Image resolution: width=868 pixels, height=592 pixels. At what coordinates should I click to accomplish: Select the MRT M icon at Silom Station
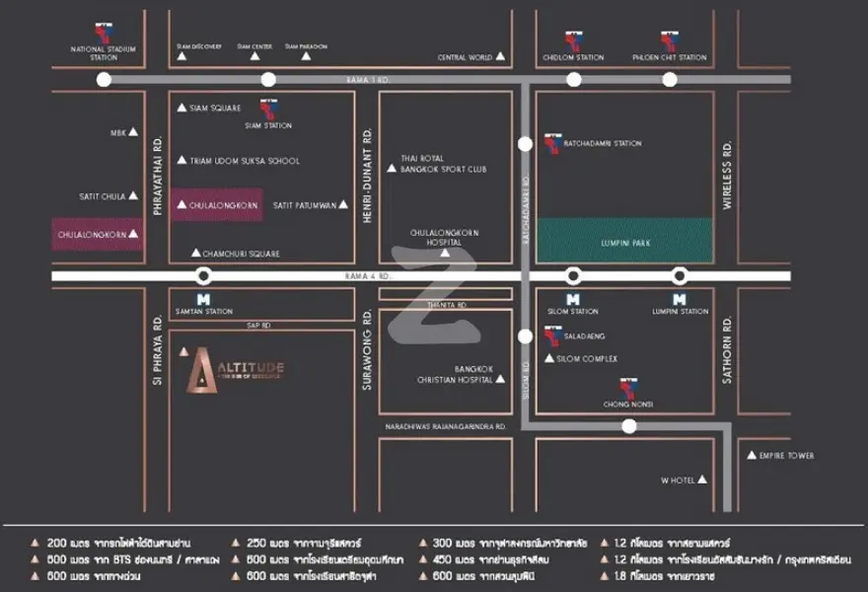(573, 300)
